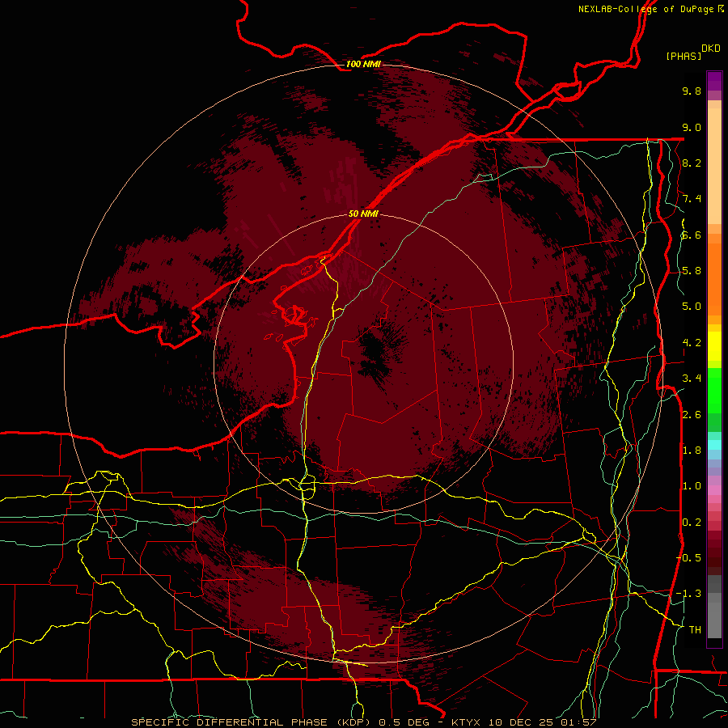Click the 8.2 legend value

click(x=692, y=163)
